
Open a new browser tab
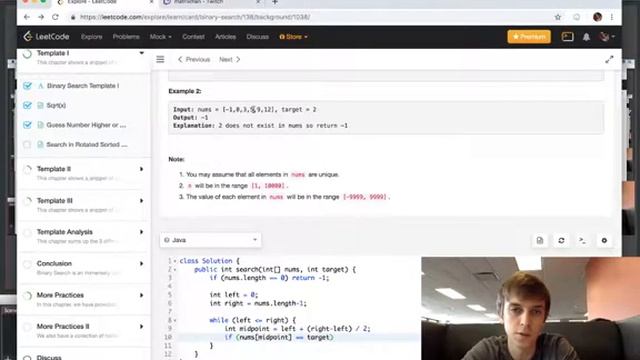[x=275, y=2]
